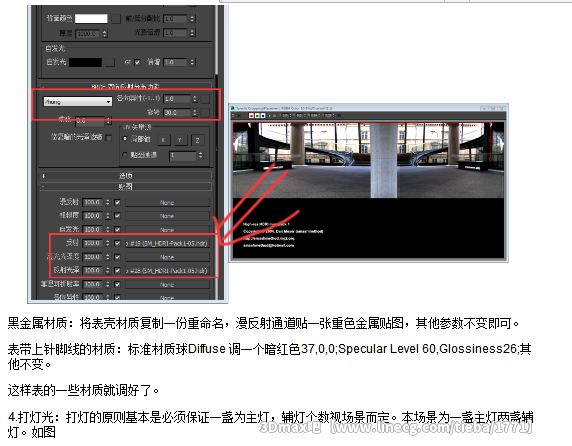This screenshot has width=572, height=446.
Task: Click map slot button beside white background color
Action: pyautogui.click(x=116, y=19)
